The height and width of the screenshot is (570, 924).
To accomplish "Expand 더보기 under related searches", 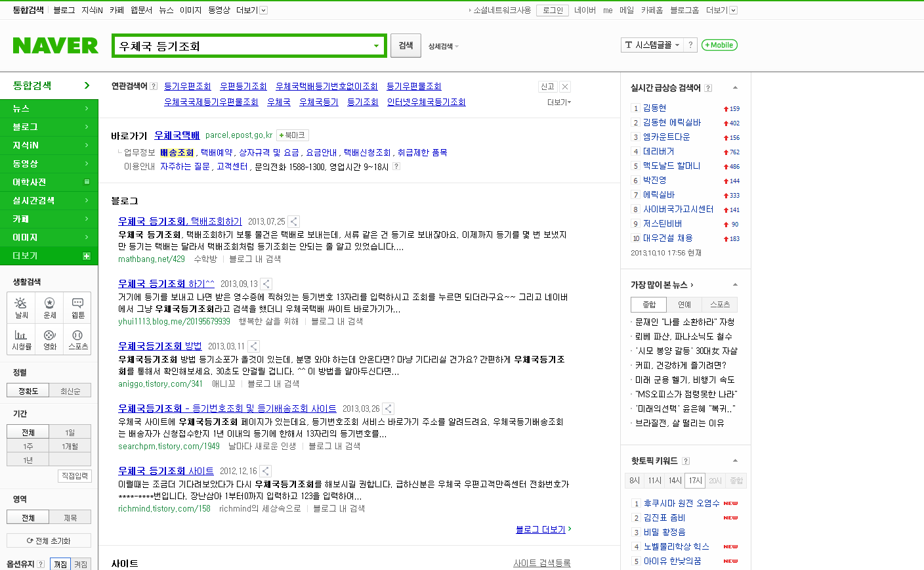I will point(559,102).
